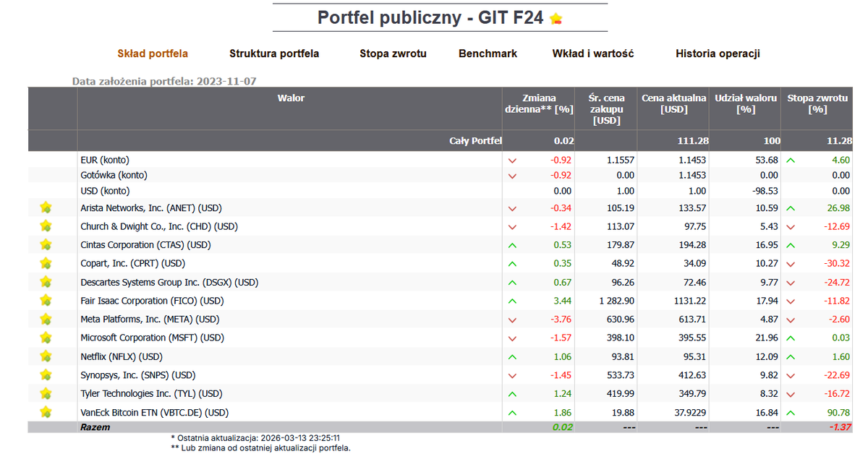The height and width of the screenshot is (454, 868).
Task: Click the -98.53 share value for USD konto
Action: click(765, 191)
